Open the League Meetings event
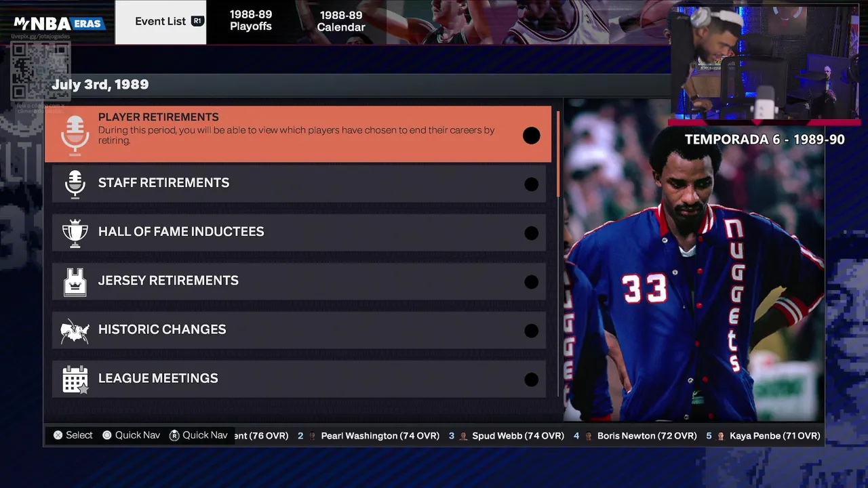The image size is (868, 488). 299,379
